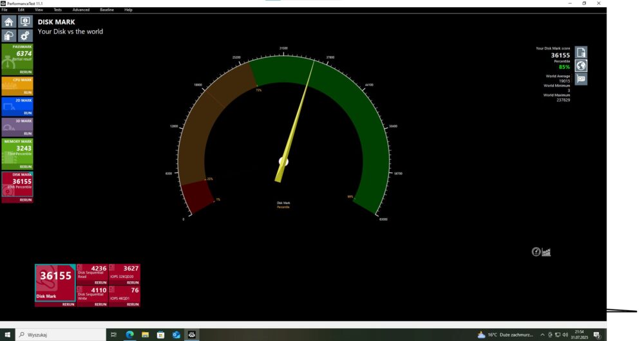
Task: Open the notification center icon
Action: tap(597, 335)
